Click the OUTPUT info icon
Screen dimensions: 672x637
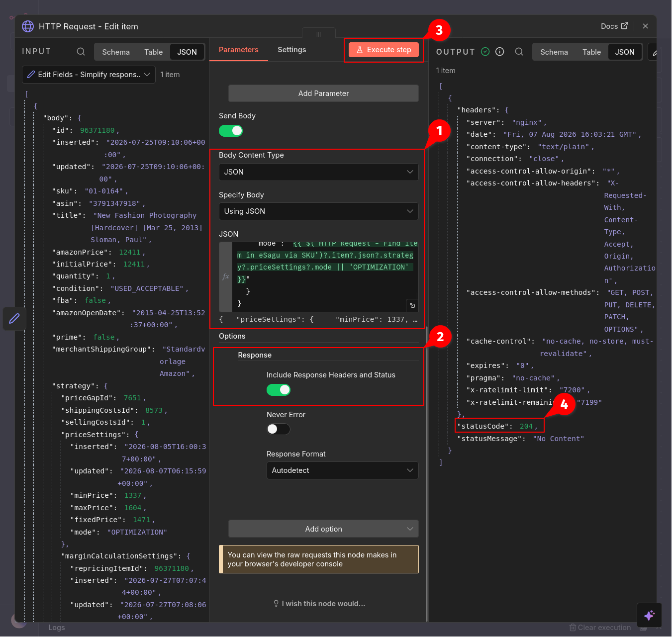click(x=500, y=52)
